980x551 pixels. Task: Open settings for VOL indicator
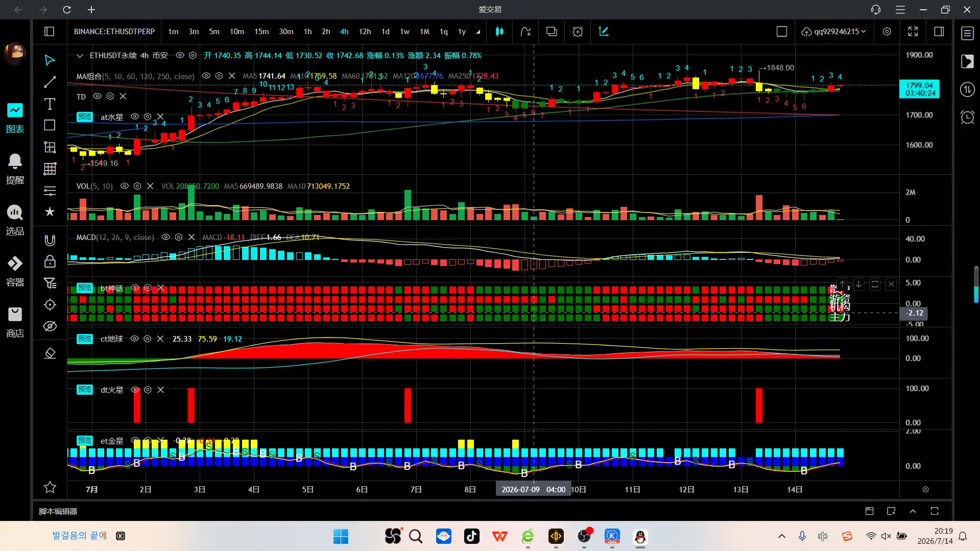coord(137,186)
